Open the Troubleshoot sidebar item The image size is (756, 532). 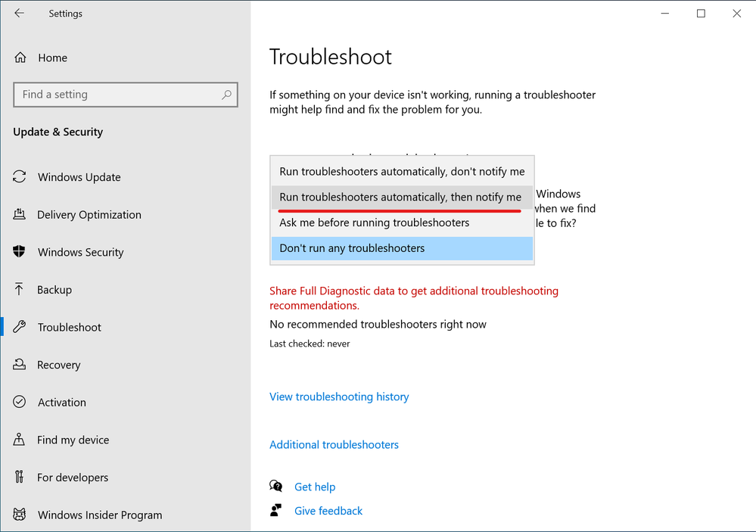(70, 328)
